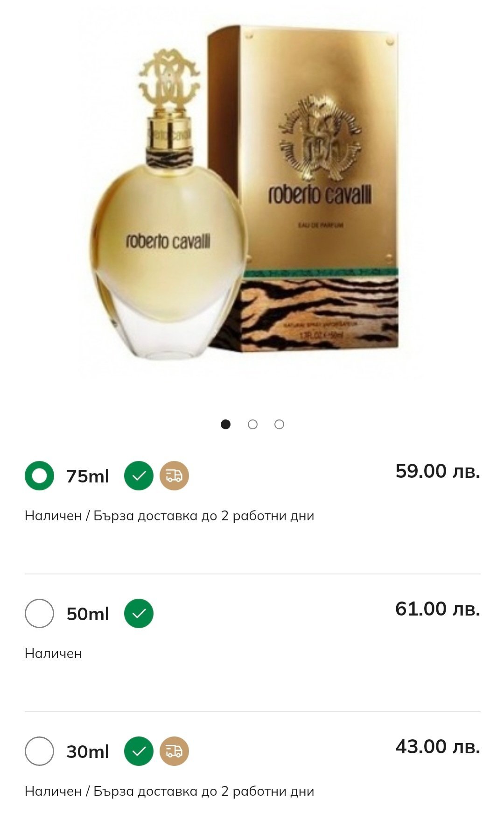Click the 75ml delivery info text
Viewport: 504px width, 814px height.
pyautogui.click(x=169, y=516)
